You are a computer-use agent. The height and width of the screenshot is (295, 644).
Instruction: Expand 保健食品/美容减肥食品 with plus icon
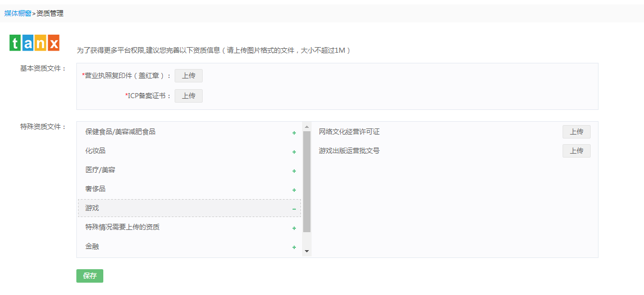[294, 133]
